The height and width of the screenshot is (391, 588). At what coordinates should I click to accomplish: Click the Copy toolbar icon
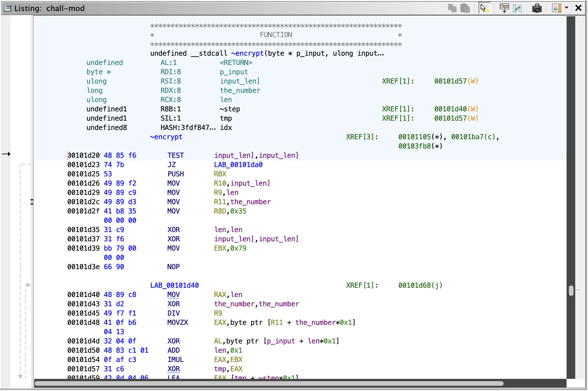[452, 8]
